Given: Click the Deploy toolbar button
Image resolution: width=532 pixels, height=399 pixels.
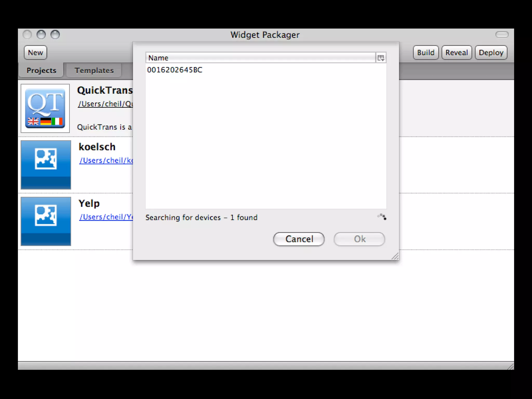Looking at the screenshot, I should [x=491, y=53].
